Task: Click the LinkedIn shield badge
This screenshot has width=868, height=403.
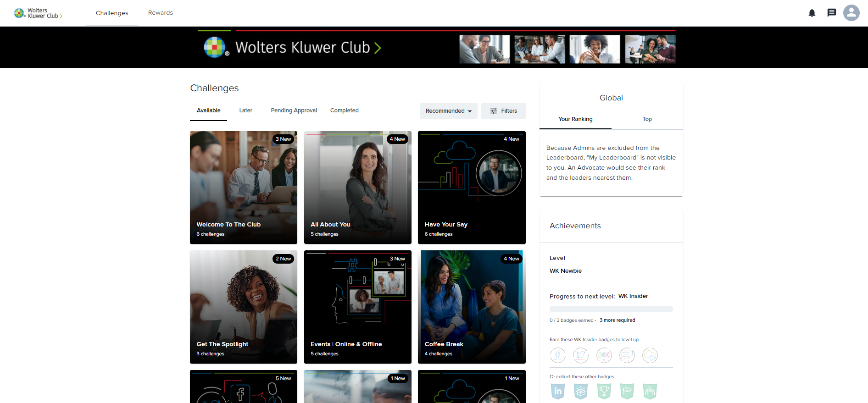Action: tap(557, 391)
